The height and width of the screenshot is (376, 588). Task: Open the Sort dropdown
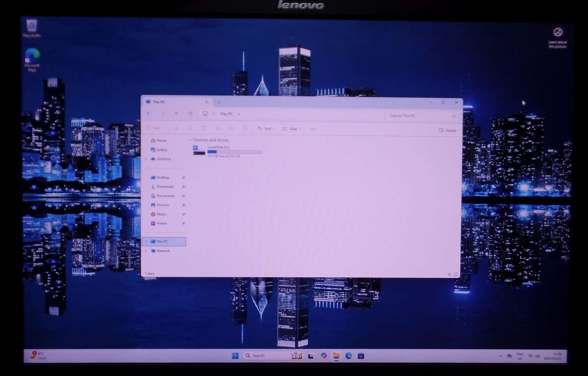(267, 128)
